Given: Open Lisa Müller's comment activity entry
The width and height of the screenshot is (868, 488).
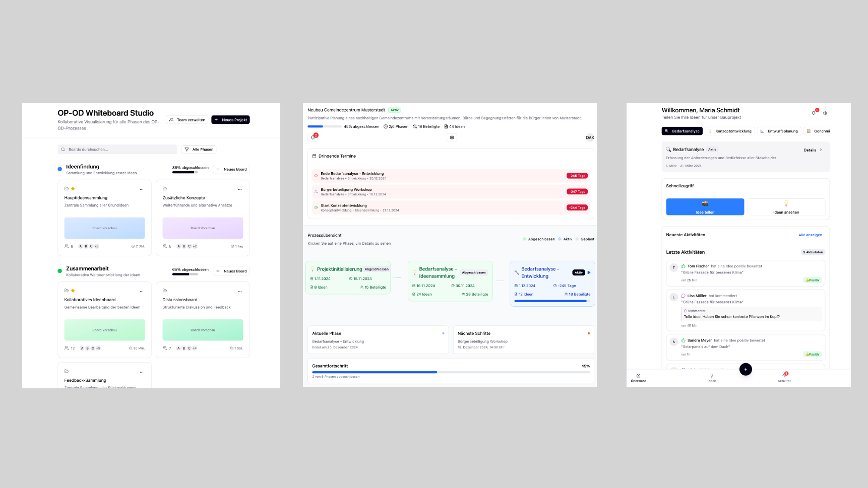Looking at the screenshot, I should [x=746, y=310].
